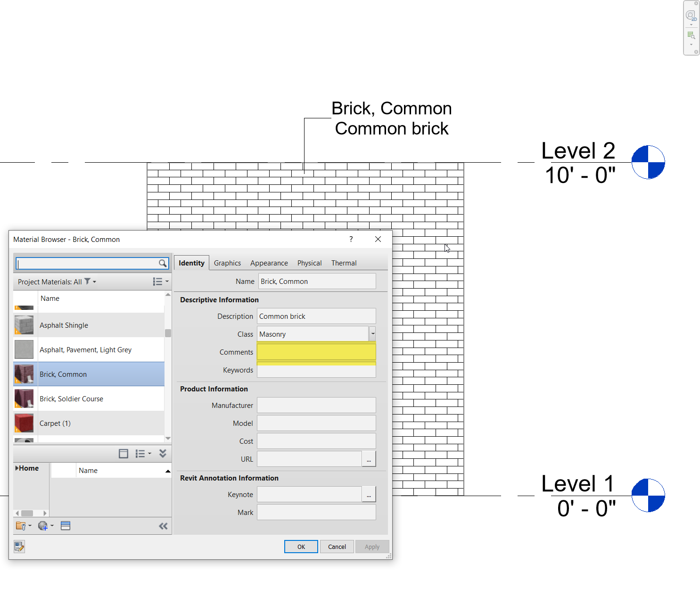The width and height of the screenshot is (700, 589).
Task: Collapse the library pane with << button
Action: 163,526
